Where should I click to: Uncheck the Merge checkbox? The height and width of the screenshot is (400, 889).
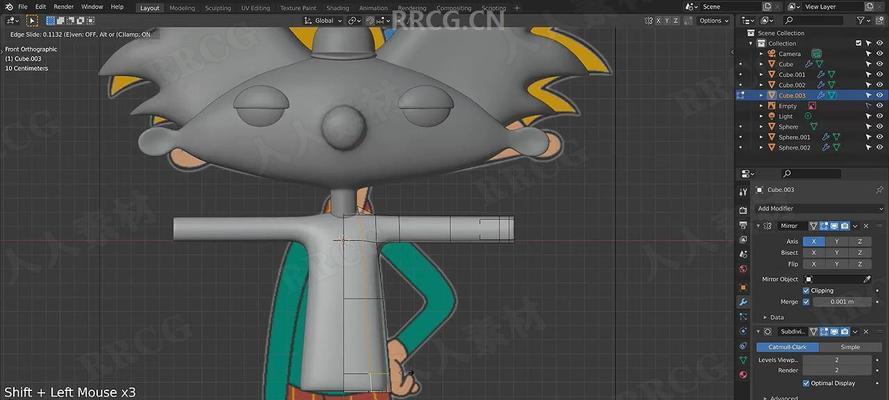click(x=806, y=302)
